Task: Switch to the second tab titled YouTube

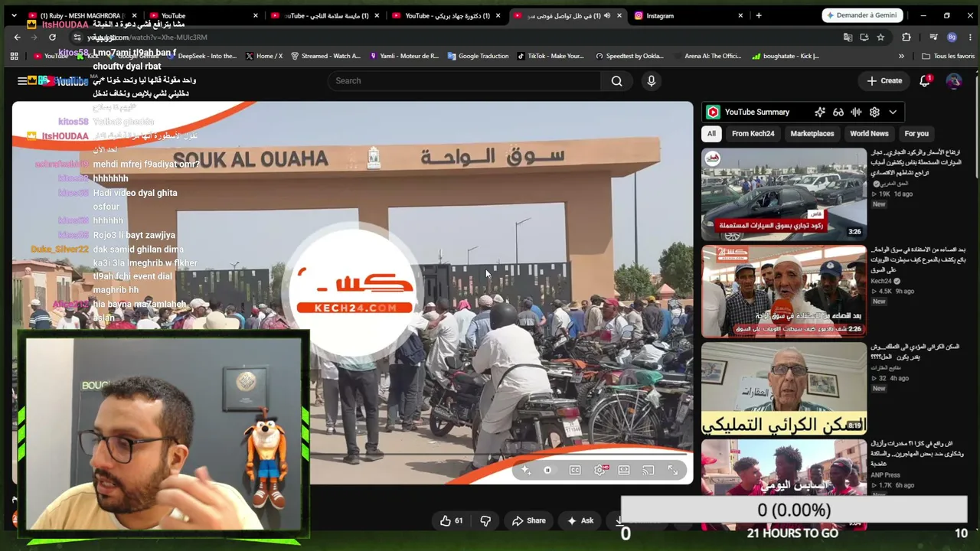Action: (x=203, y=15)
